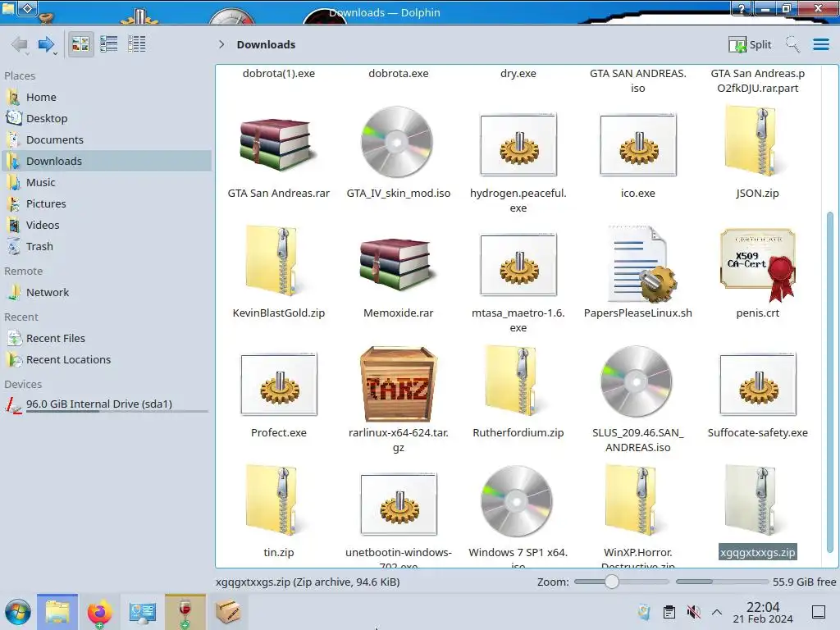
Task: Select Suffocate-safety.exe icon
Action: click(x=757, y=384)
